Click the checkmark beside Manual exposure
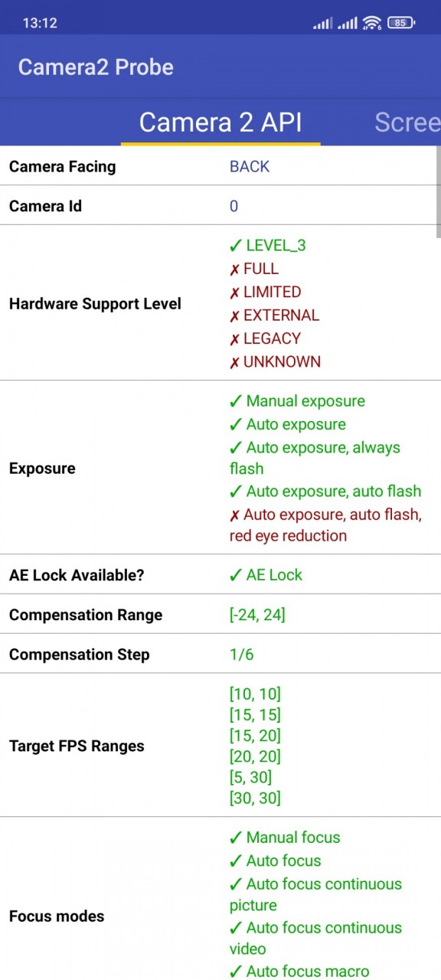This screenshot has height=980, width=441. (x=236, y=401)
